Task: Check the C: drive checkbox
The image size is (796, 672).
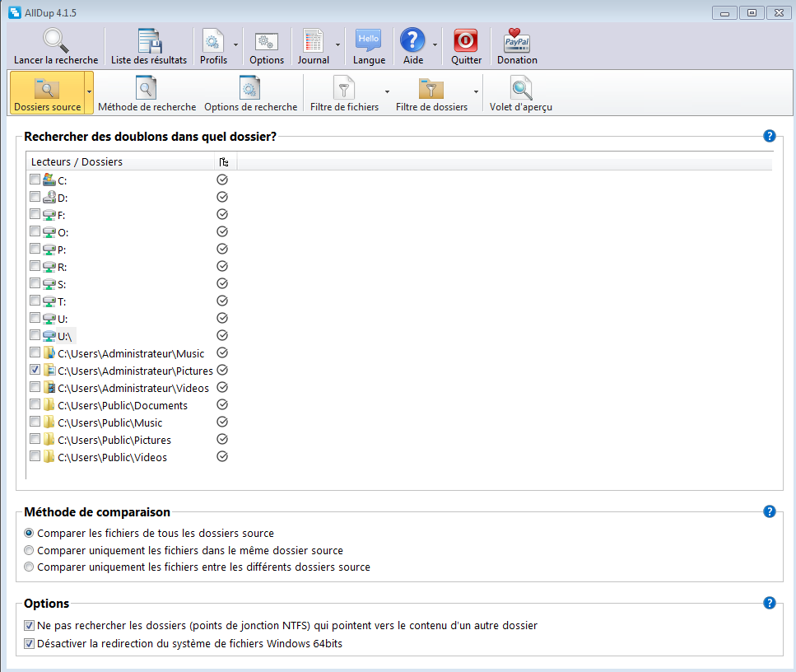Action: 35,180
